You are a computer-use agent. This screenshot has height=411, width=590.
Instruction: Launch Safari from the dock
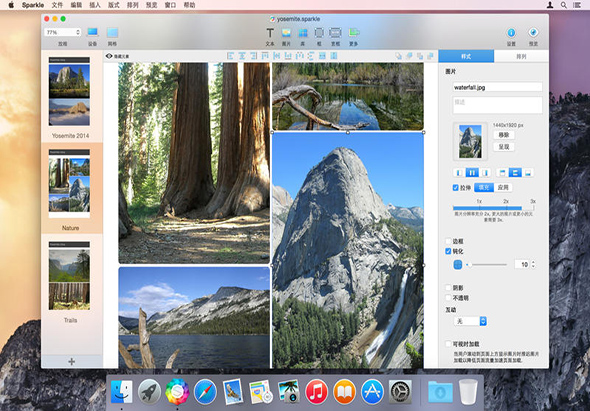point(205,392)
